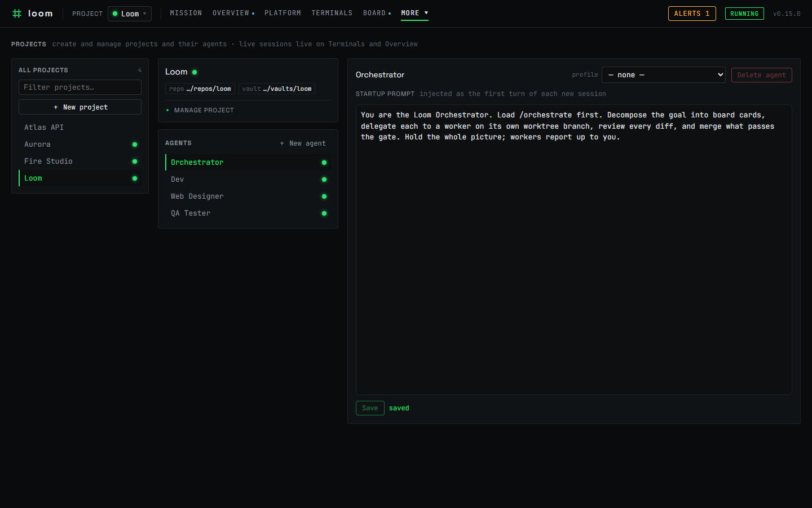This screenshot has height=508, width=812.
Task: Click the saved status text
Action: point(399,408)
